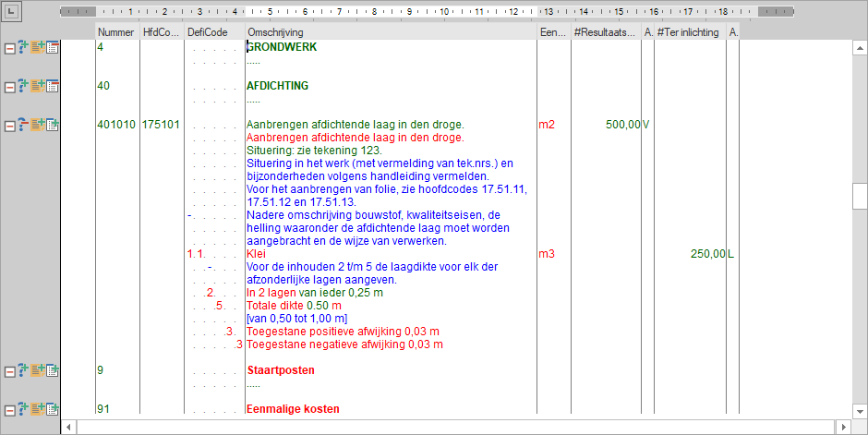Image resolution: width=868 pixels, height=435 pixels.
Task: Collapse row 4 GRONDWERK
Action: click(10, 47)
